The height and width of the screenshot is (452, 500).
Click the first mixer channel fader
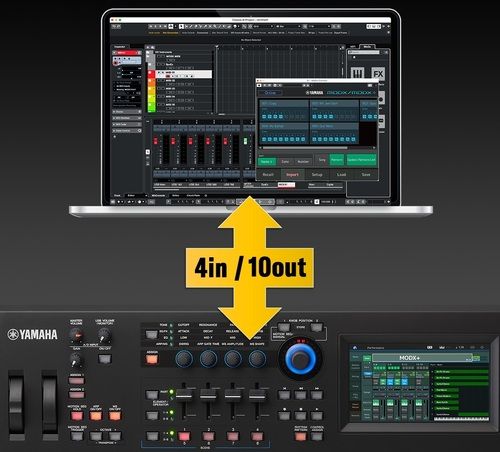tap(155, 152)
